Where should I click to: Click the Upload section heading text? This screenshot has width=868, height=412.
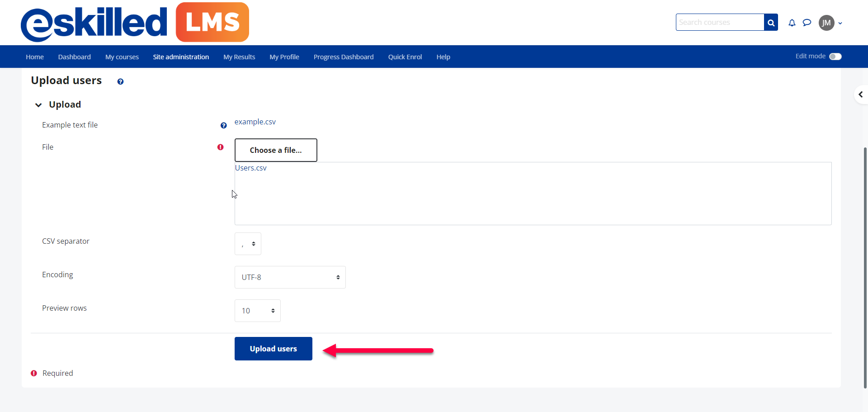click(65, 104)
